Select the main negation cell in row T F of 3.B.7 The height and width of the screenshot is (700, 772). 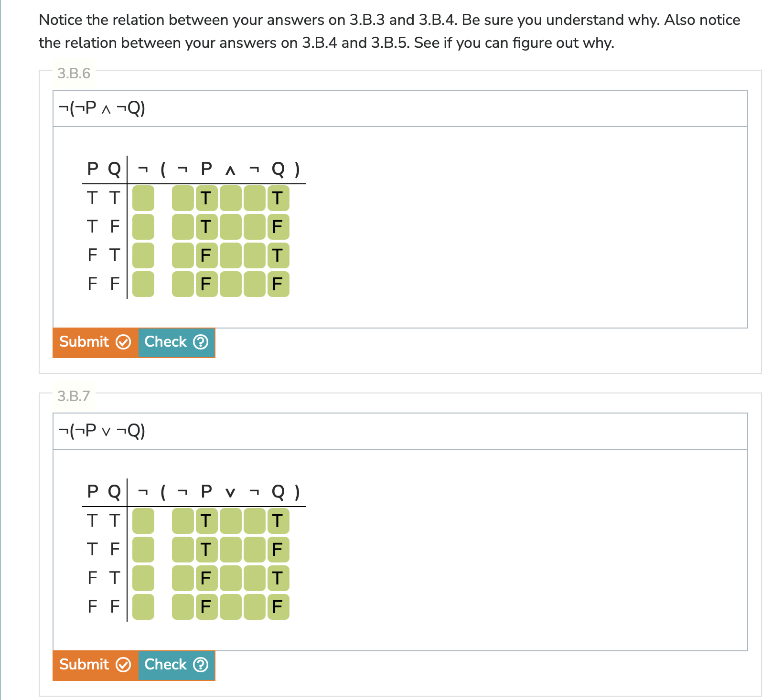143,550
